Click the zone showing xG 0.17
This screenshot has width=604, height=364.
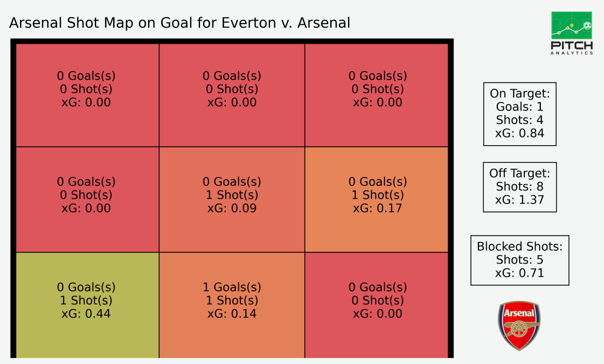point(376,199)
